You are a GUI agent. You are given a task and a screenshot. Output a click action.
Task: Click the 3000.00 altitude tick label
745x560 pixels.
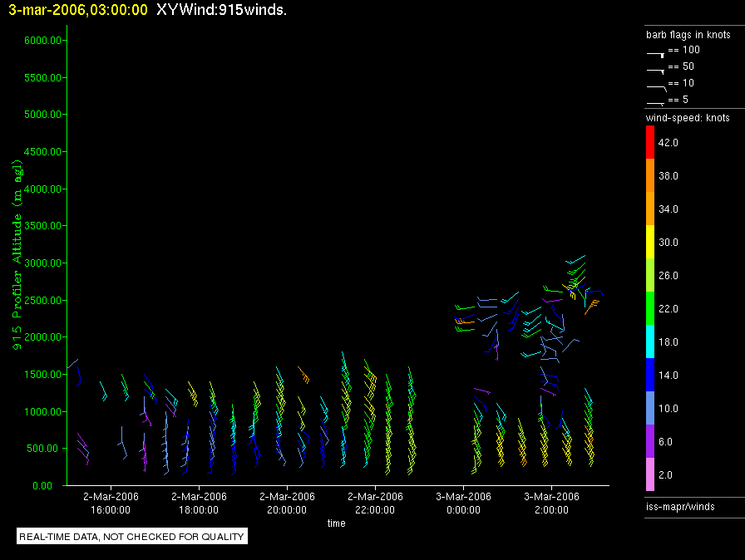pyautogui.click(x=38, y=263)
